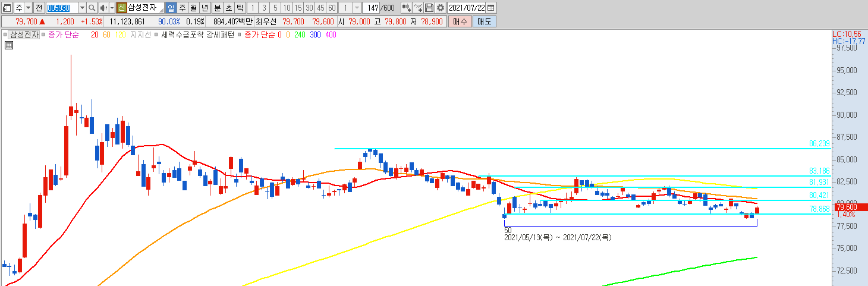The height and width of the screenshot is (286, 868).
Task: Switch to the 분 minute chart tab
Action: (x=218, y=8)
